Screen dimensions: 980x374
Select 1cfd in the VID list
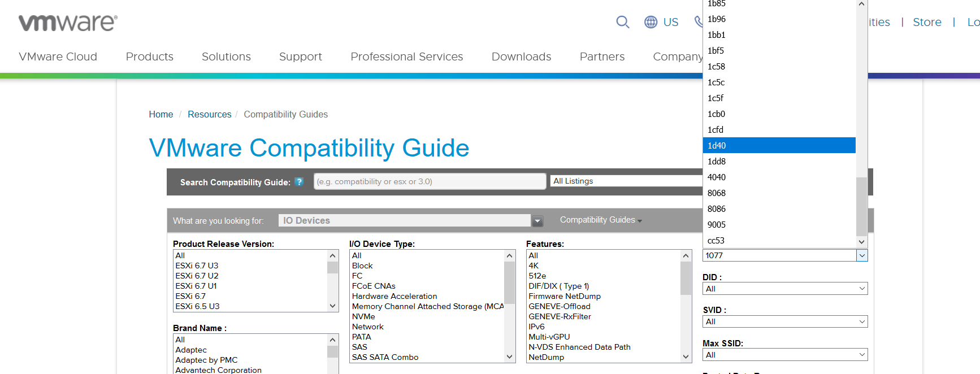coord(779,129)
